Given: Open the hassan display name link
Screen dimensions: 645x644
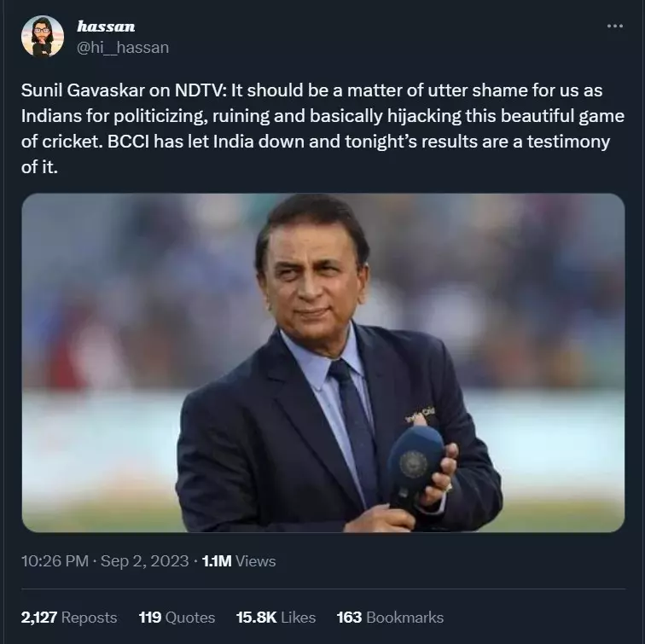Looking at the screenshot, I should click(x=106, y=26).
